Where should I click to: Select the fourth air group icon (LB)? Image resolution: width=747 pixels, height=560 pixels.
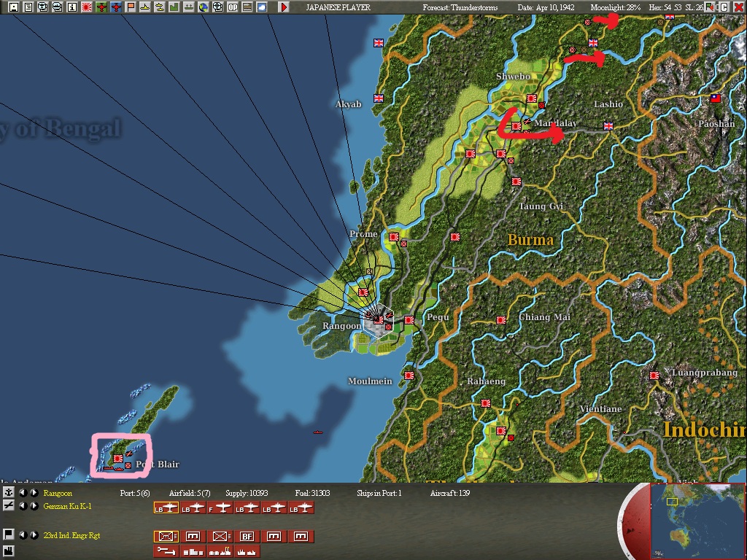(247, 508)
